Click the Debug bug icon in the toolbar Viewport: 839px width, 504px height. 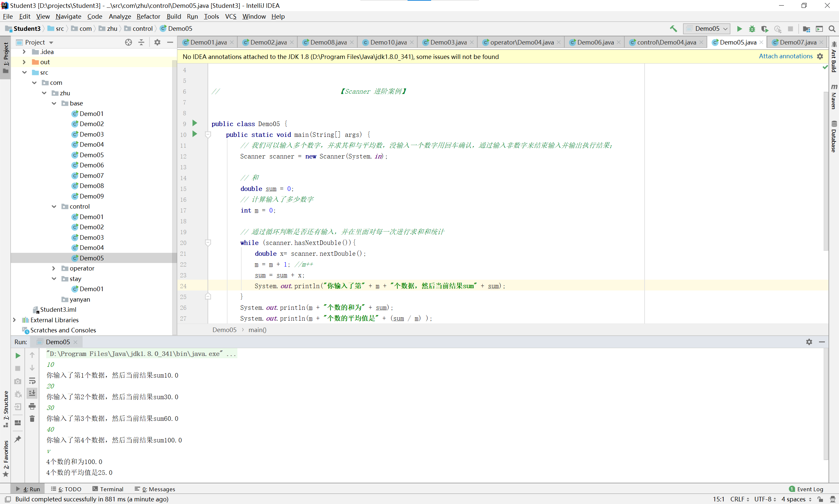coord(752,28)
